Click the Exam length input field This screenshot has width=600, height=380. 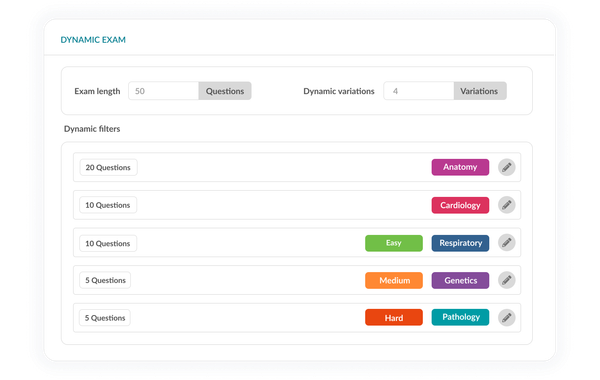point(163,91)
